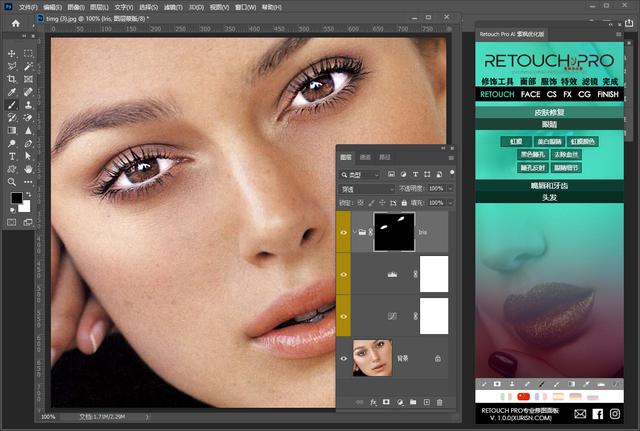Toggle lock all padlock in Layers
The height and width of the screenshot is (431, 640).
click(404, 202)
